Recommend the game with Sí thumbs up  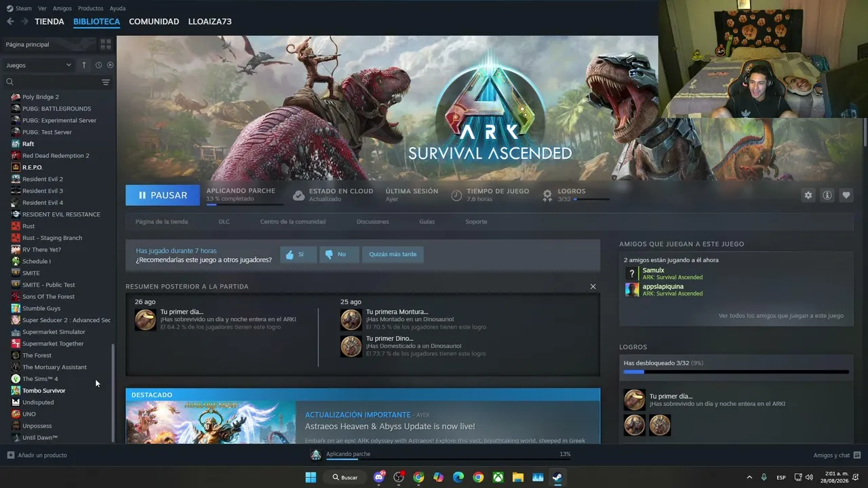tap(298, 254)
